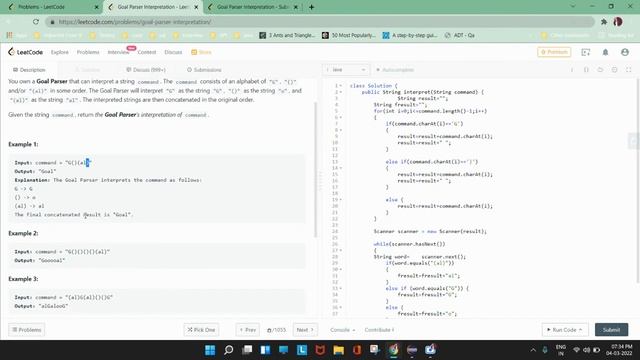640x360 pixels.
Task: Toggle the Autocomplete option
Action: point(395,70)
